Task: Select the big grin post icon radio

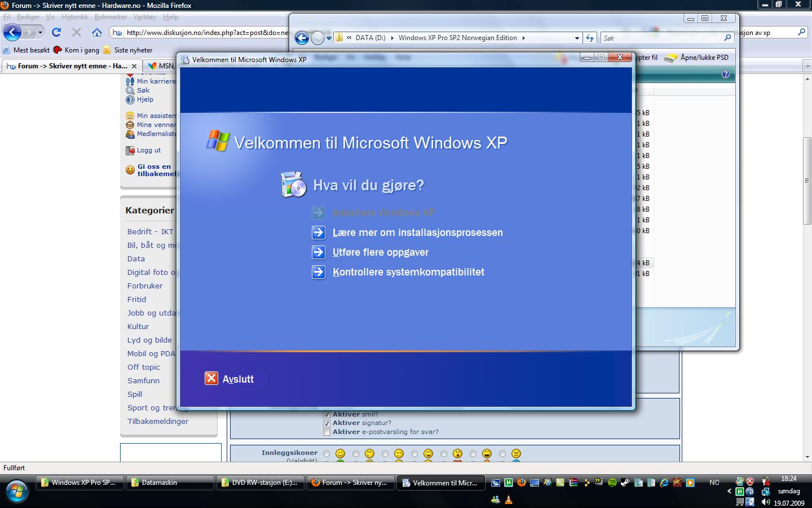Action: click(473, 454)
